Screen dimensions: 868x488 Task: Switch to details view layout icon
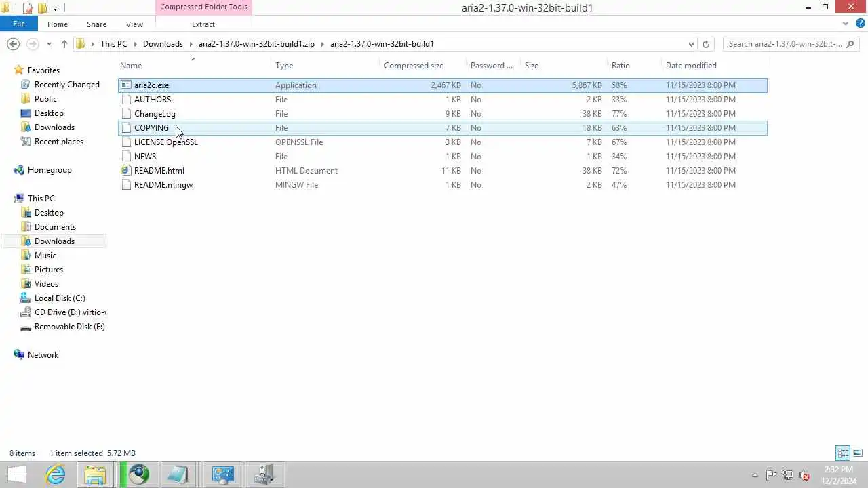pyautogui.click(x=843, y=453)
